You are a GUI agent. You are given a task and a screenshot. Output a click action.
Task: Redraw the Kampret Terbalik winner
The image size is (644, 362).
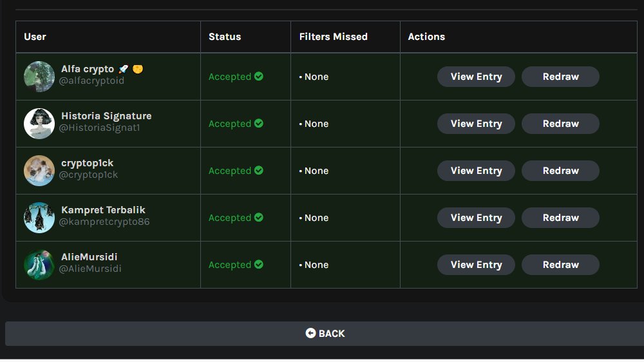[561, 218]
